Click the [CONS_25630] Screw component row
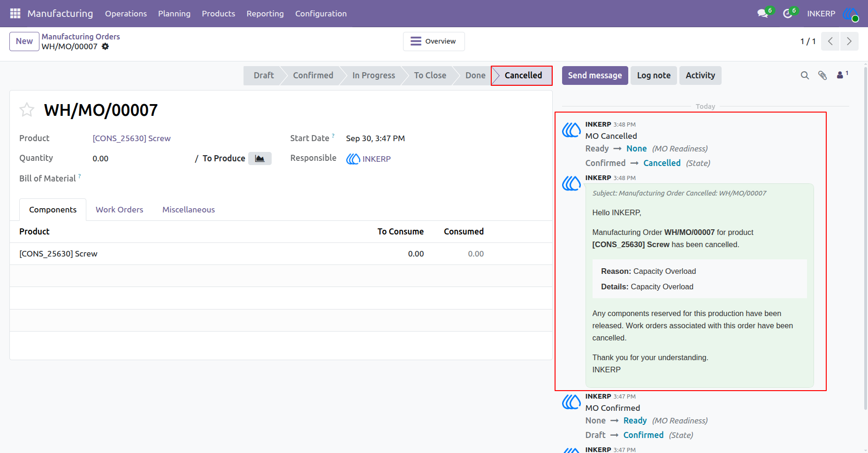The width and height of the screenshot is (868, 453). pos(281,254)
